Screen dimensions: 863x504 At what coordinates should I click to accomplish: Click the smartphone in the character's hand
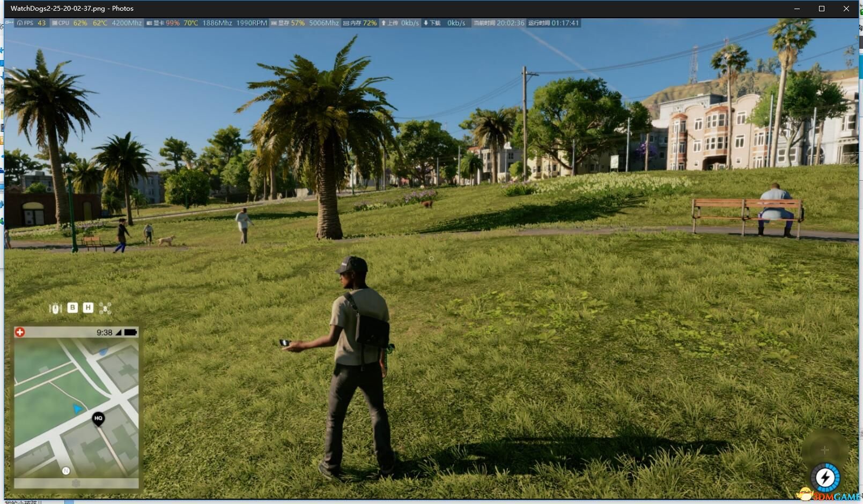pos(285,343)
